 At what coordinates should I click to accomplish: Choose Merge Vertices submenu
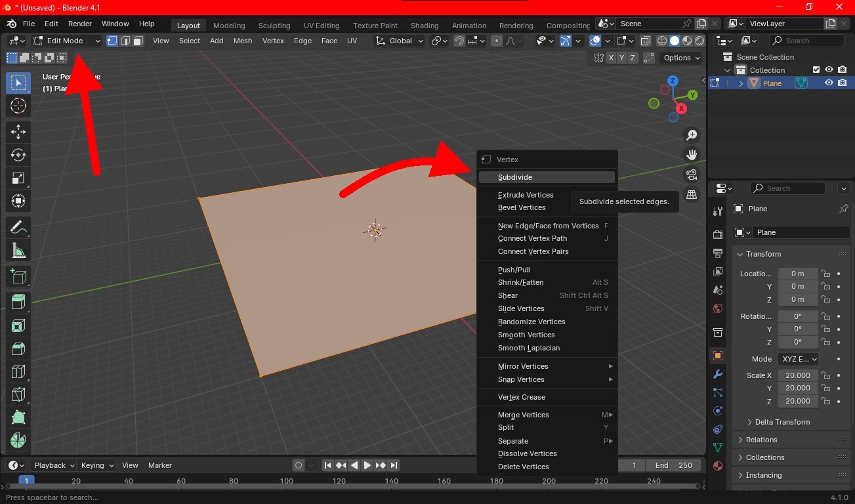tap(547, 415)
